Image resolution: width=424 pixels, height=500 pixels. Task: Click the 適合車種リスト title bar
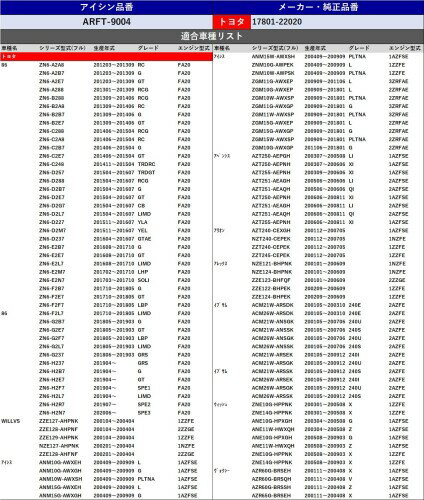tap(212, 36)
